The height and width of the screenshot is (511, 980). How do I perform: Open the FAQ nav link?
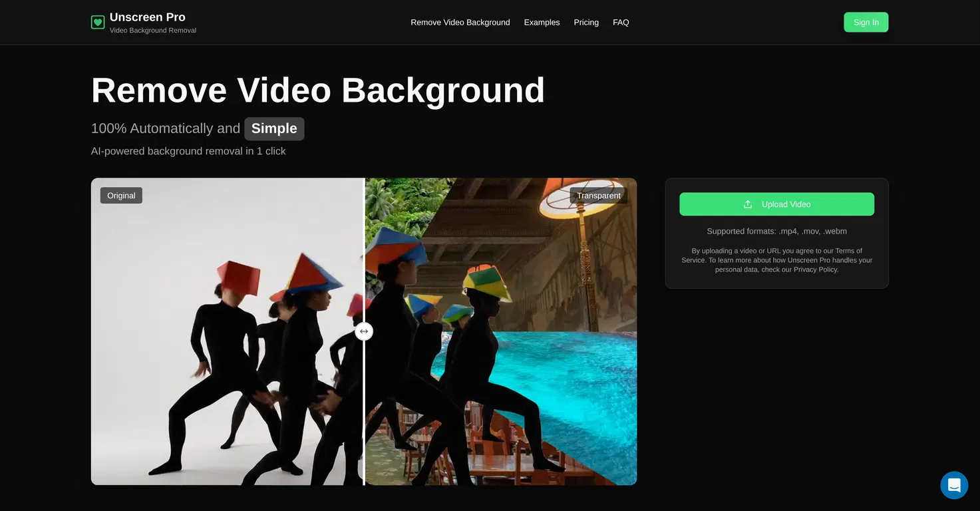click(620, 23)
